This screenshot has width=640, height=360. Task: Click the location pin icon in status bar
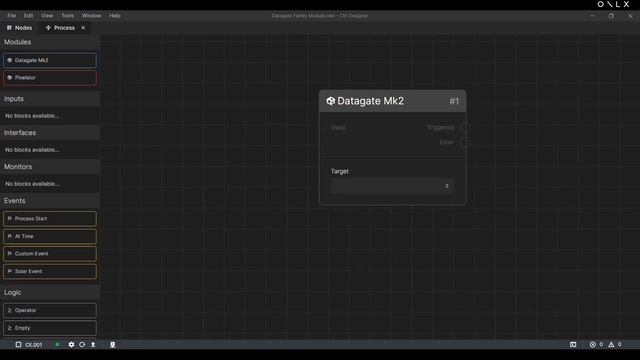pos(113,344)
